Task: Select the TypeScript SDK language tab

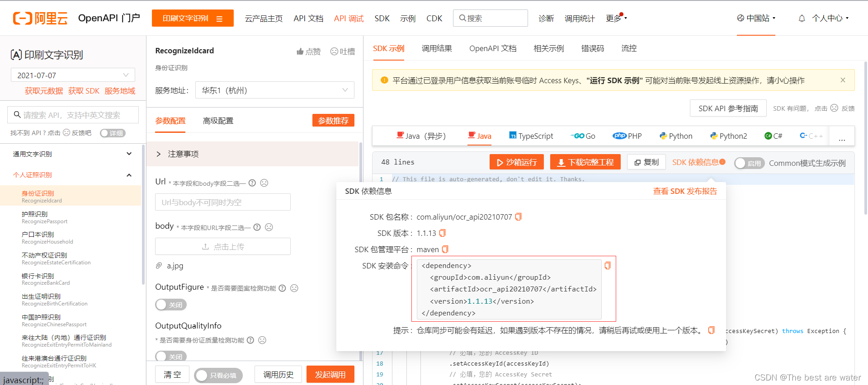Action: [531, 136]
